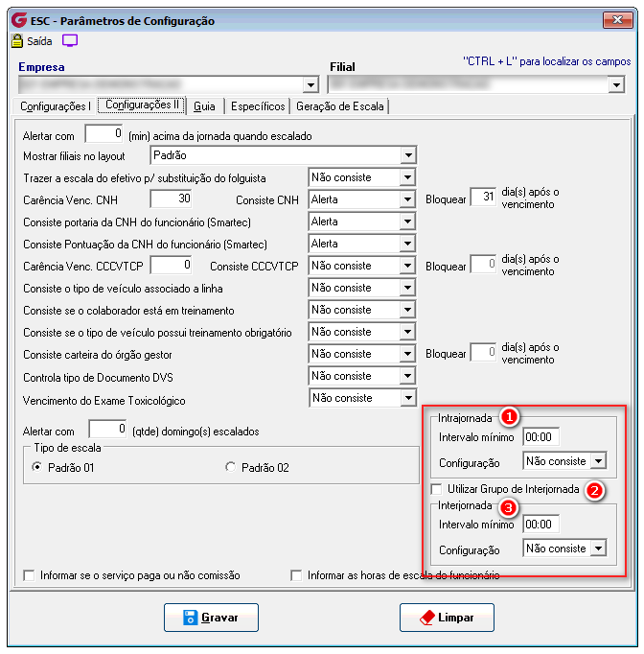Screen dimensions: 644x654
Task: Open the Geração de Escala tab
Action: [x=339, y=106]
